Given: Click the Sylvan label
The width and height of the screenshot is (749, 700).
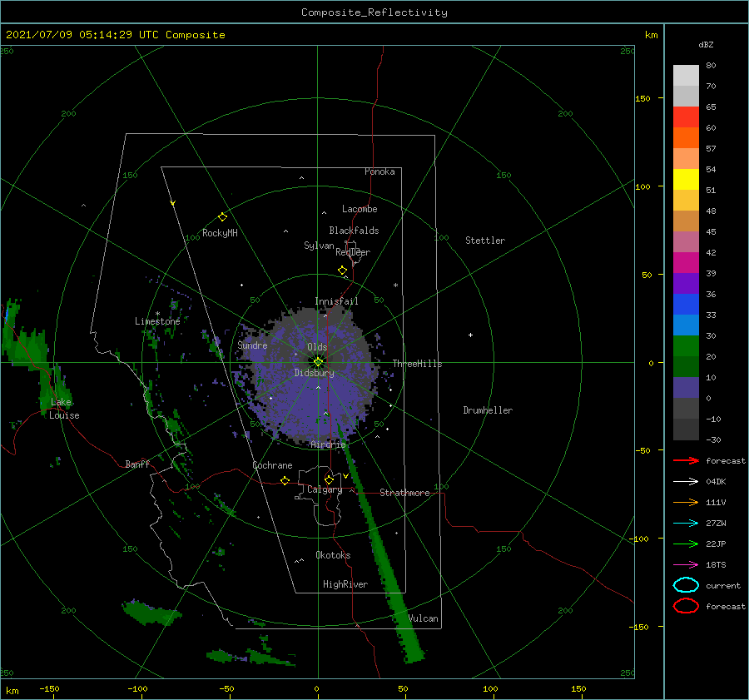Looking at the screenshot, I should pos(319,246).
